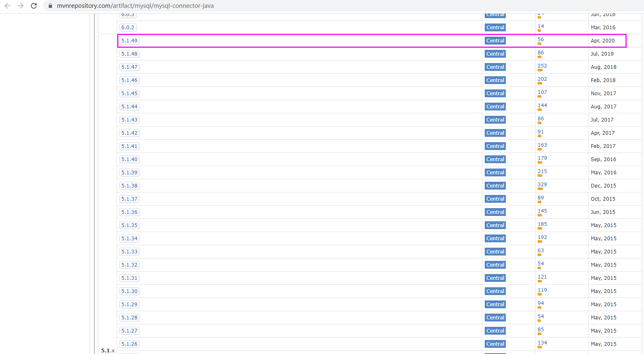The width and height of the screenshot is (644, 354).
Task: Click Central badge in 5.1.48 row
Action: point(495,54)
